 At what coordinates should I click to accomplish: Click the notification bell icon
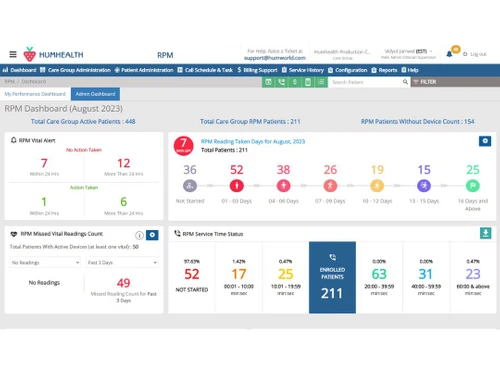(x=449, y=54)
